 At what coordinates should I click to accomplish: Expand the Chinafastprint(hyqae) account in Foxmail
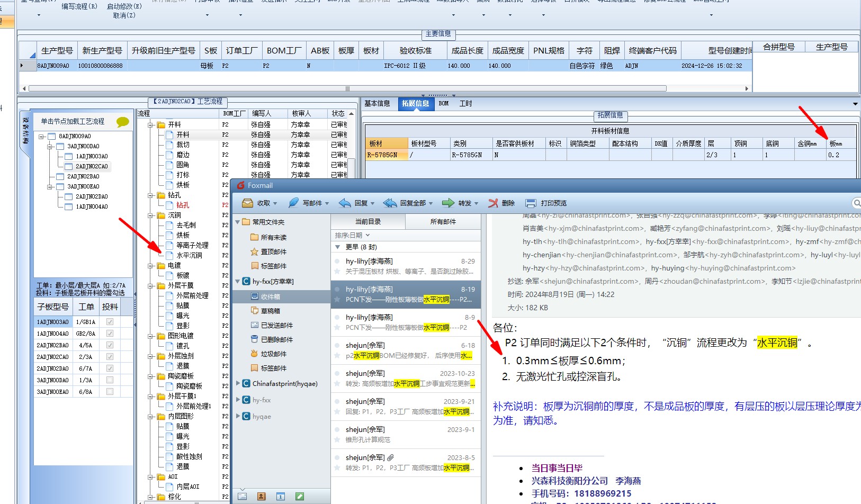pyautogui.click(x=238, y=383)
